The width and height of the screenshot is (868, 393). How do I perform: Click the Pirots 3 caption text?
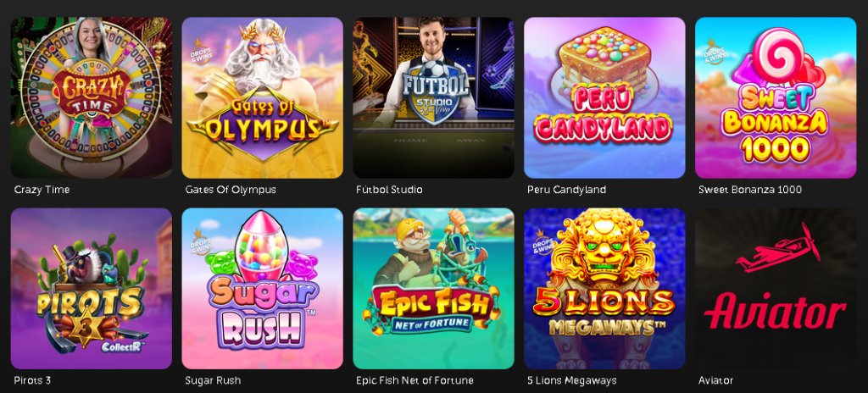pos(33,381)
